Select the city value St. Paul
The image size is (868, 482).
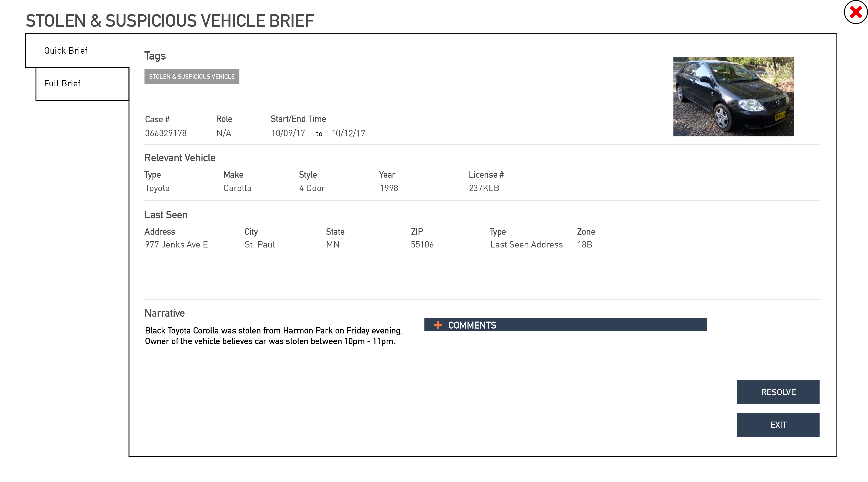click(260, 245)
